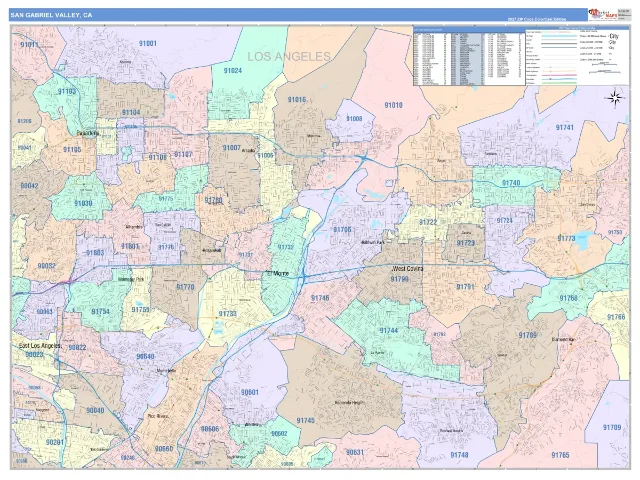Click the ZIP code index table
The height and width of the screenshot is (480, 640).
point(469,57)
